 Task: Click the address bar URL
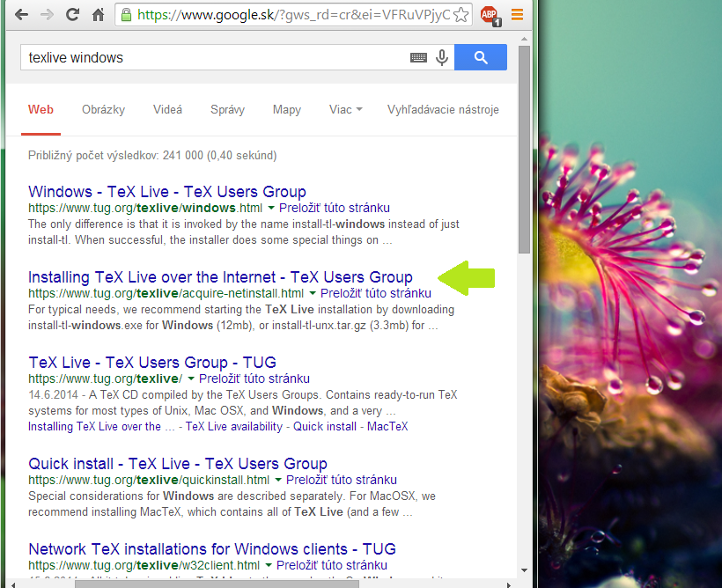[x=294, y=15]
